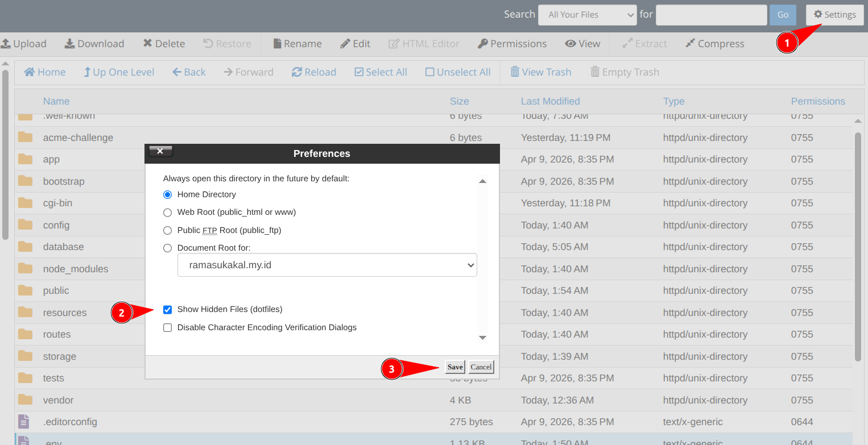Click the Permissions toolbar icon
The width and height of the screenshot is (868, 445).
[x=511, y=43]
